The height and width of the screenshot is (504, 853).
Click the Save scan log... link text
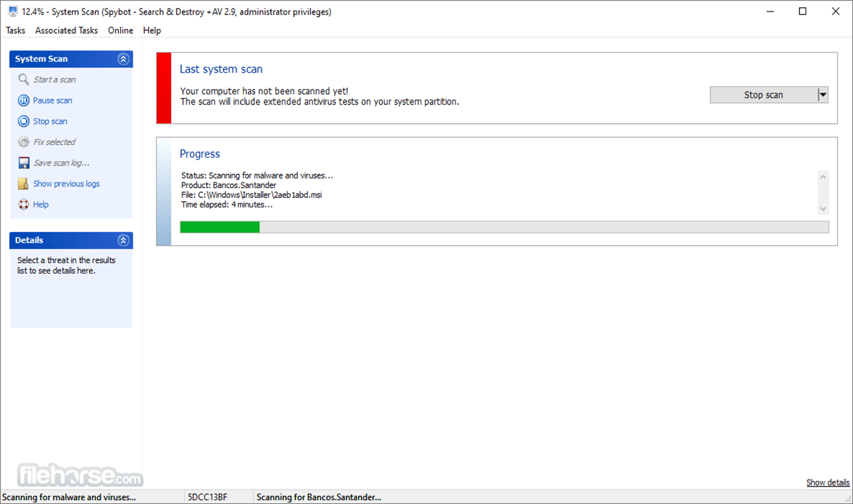61,163
